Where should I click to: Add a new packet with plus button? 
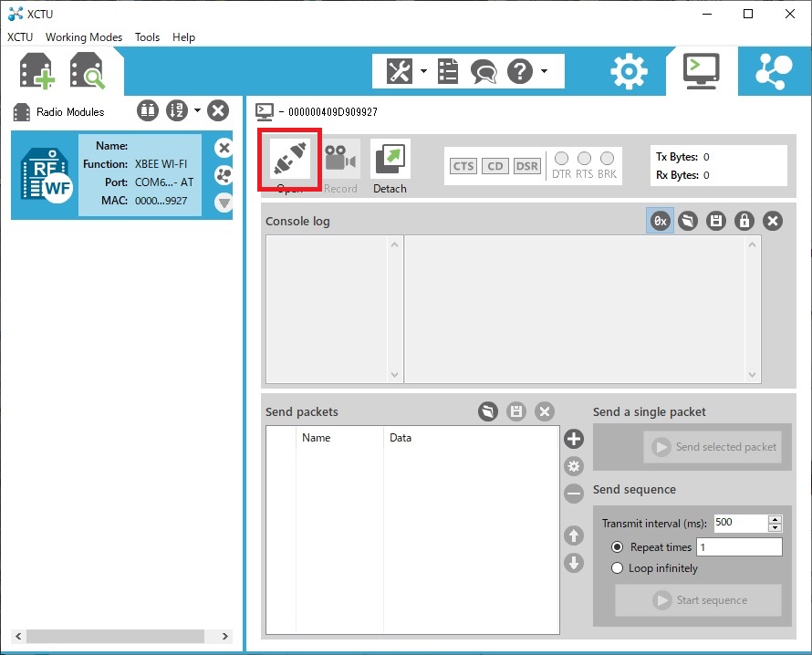click(x=574, y=439)
